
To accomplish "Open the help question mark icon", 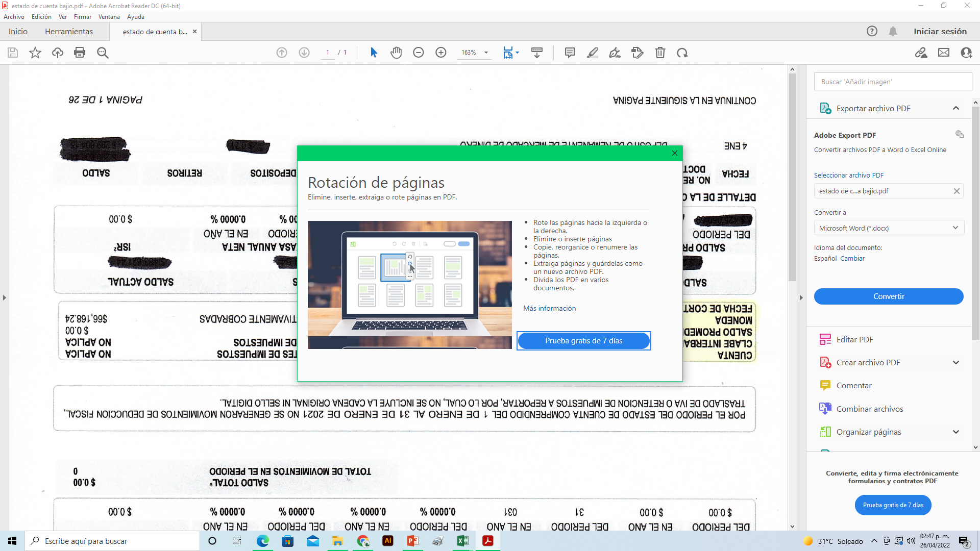I will 872,31.
